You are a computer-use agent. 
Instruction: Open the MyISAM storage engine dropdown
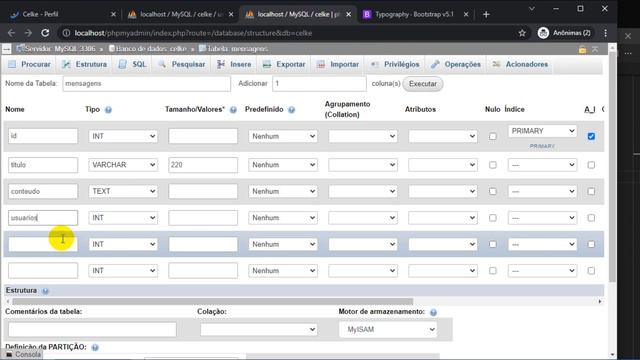coord(388,329)
